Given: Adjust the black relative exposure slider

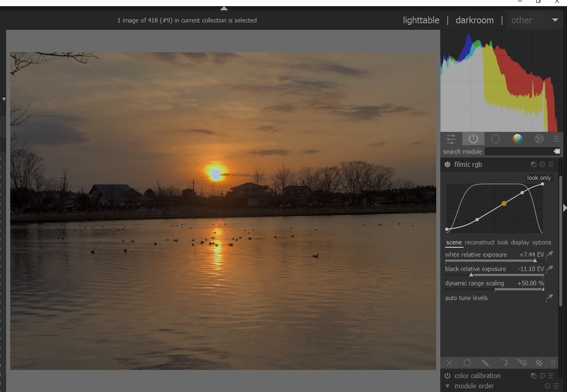Looking at the screenshot, I should pyautogui.click(x=494, y=274).
